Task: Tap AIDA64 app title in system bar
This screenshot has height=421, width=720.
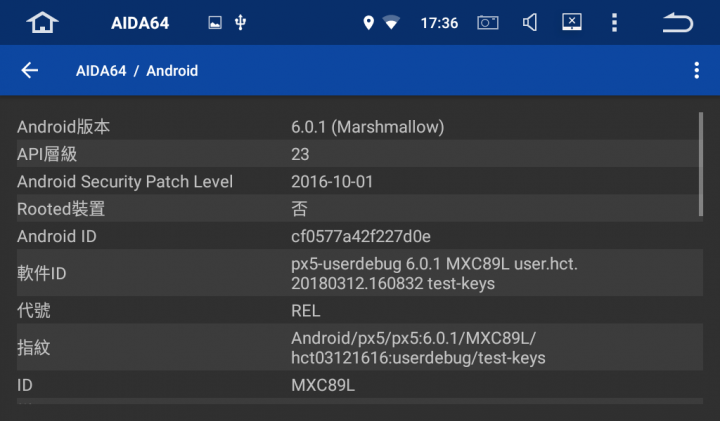Action: 140,23
